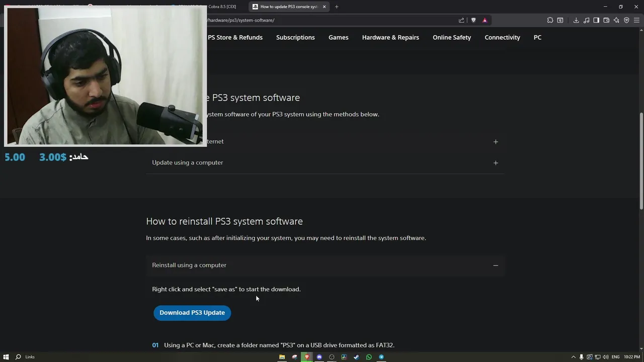
Task: Click step 01 create PS3 folder text
Action: pyautogui.click(x=279, y=345)
